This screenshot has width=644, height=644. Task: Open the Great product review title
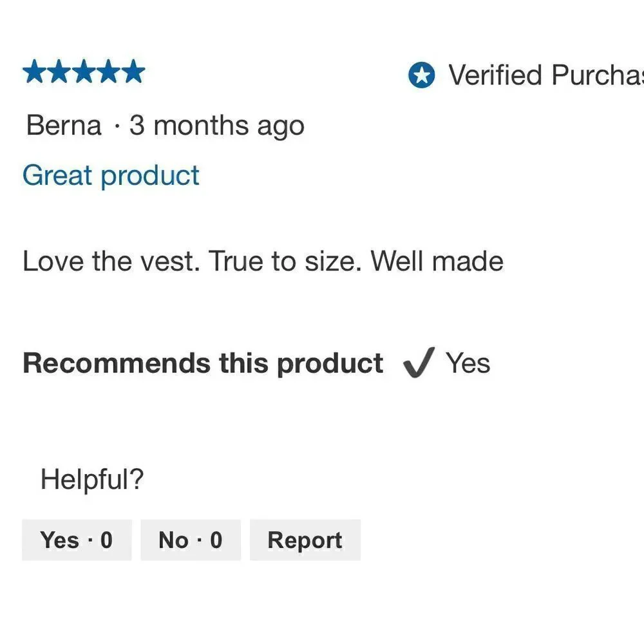[111, 176]
